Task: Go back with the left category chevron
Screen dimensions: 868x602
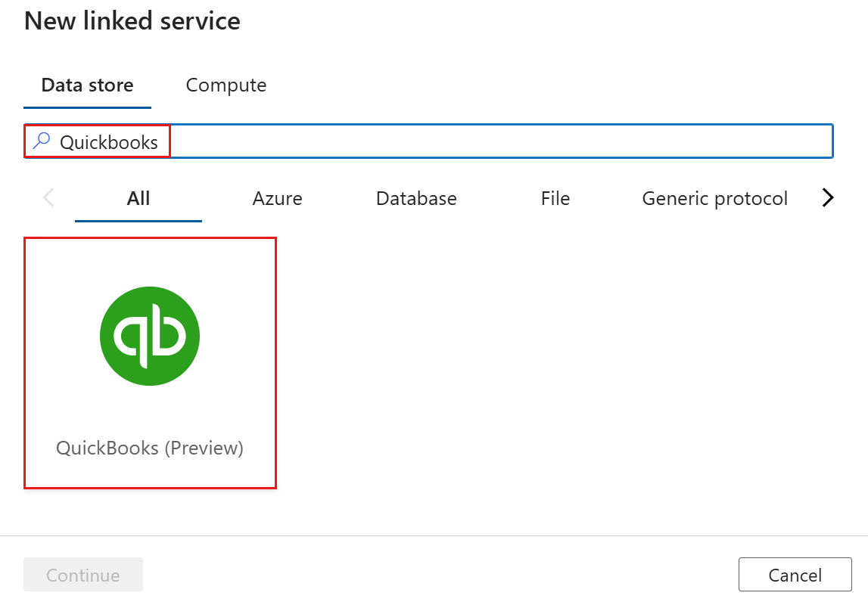Action: click(x=48, y=197)
